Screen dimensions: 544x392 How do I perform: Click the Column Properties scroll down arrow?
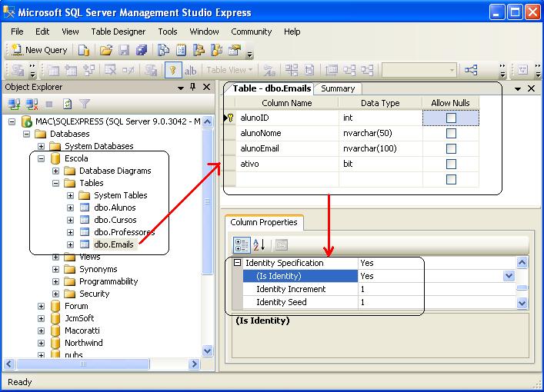pyautogui.click(x=522, y=304)
